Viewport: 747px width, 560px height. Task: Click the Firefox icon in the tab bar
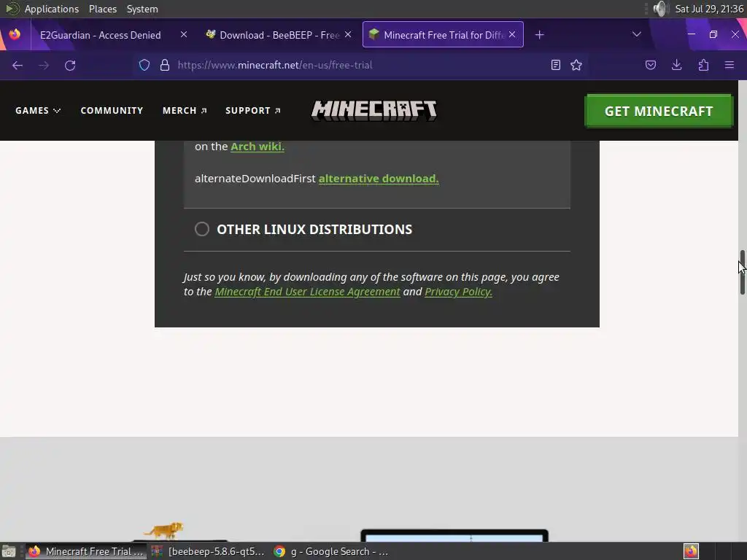[x=15, y=34]
